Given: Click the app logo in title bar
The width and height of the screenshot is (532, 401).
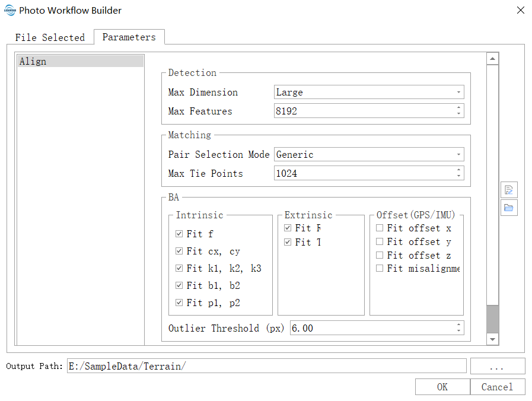Looking at the screenshot, I should [x=9, y=11].
